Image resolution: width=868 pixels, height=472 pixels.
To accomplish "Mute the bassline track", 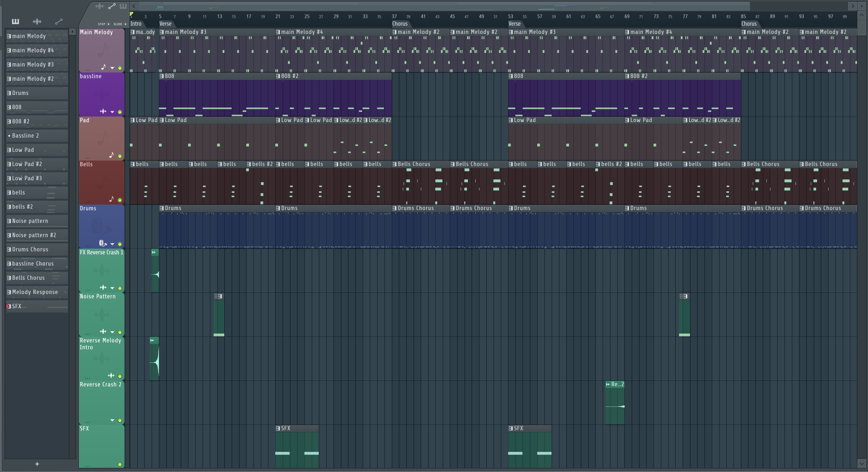I will coord(120,112).
